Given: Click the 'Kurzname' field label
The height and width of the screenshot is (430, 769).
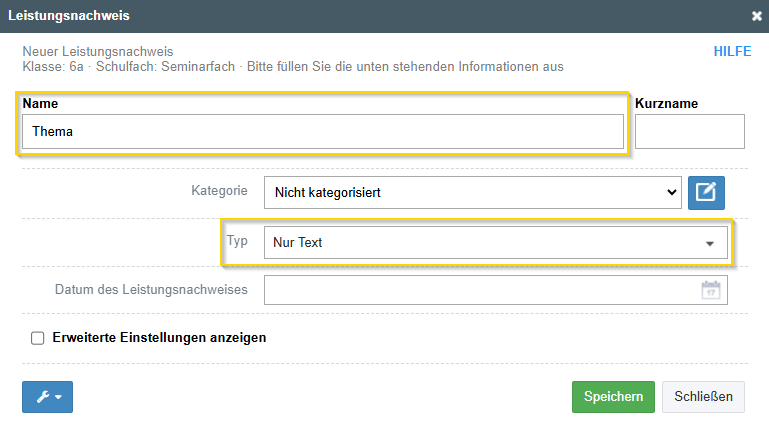Looking at the screenshot, I should pyautogui.click(x=666, y=103).
